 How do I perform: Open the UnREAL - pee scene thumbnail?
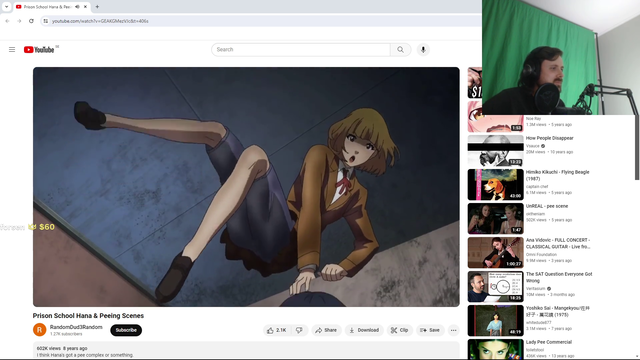[496, 218]
